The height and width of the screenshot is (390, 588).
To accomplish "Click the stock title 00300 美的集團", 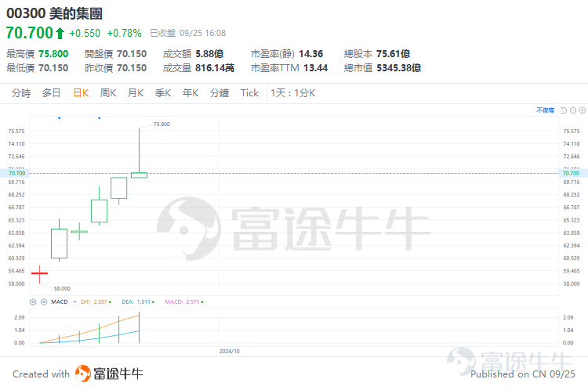I will coord(54,13).
